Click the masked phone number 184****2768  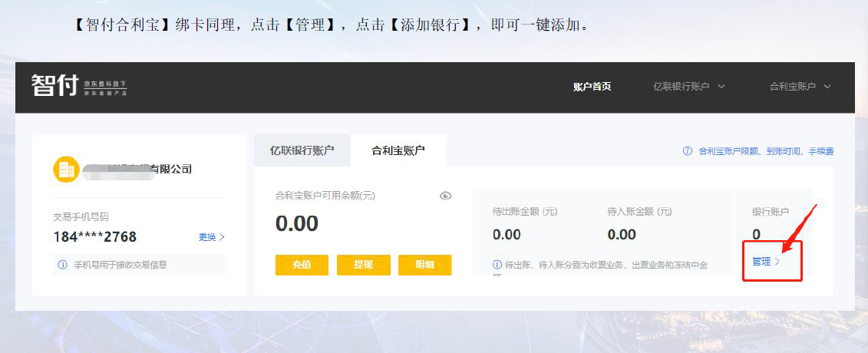point(94,236)
